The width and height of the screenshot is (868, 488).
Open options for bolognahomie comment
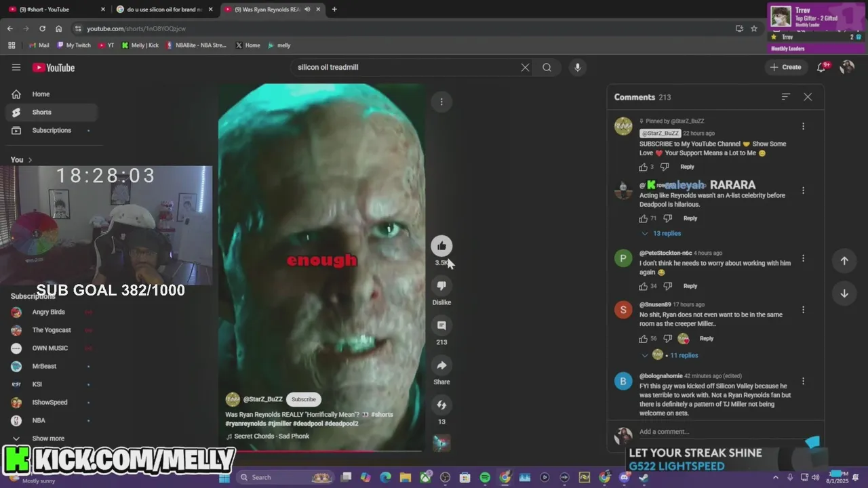[x=803, y=382]
